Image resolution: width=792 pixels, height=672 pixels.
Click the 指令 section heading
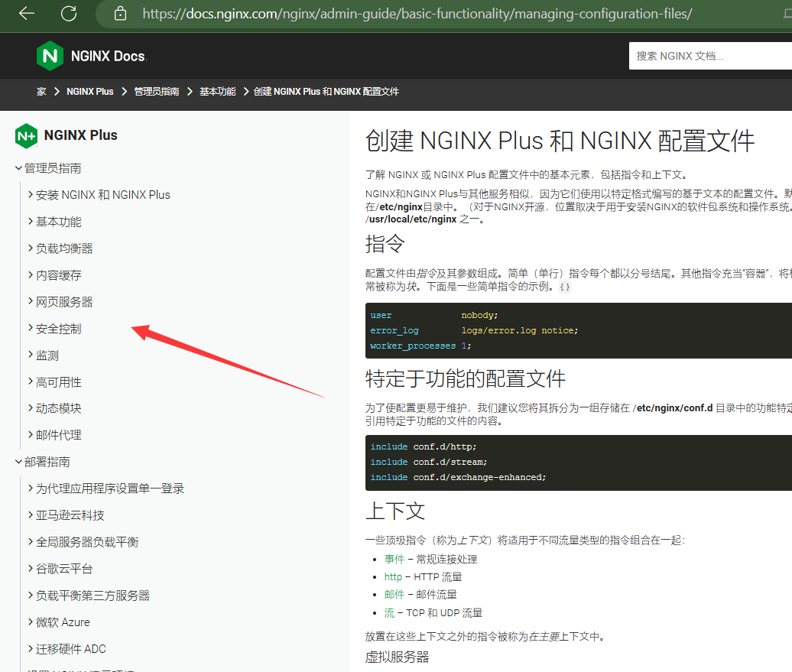(x=385, y=244)
